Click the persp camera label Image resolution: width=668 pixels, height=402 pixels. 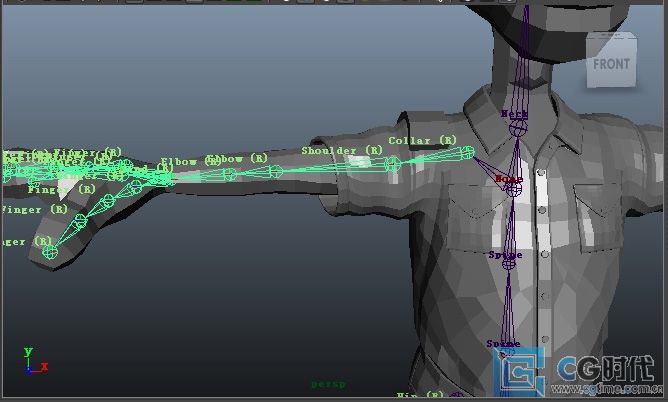pos(328,384)
